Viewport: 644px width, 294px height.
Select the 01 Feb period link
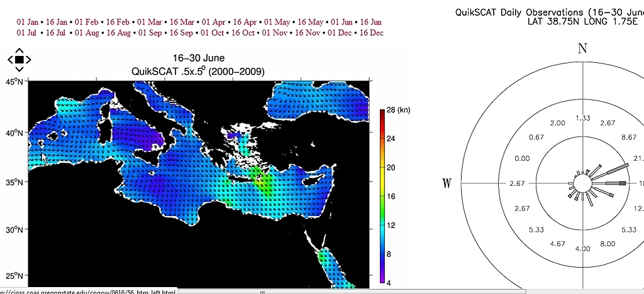tap(87, 22)
